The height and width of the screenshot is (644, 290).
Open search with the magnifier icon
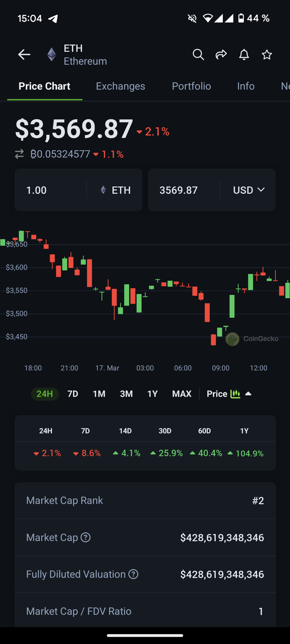point(198,55)
